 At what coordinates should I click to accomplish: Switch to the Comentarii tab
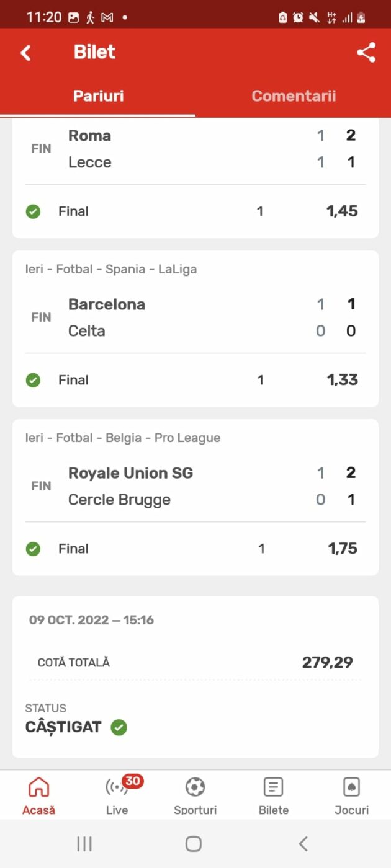pos(294,96)
